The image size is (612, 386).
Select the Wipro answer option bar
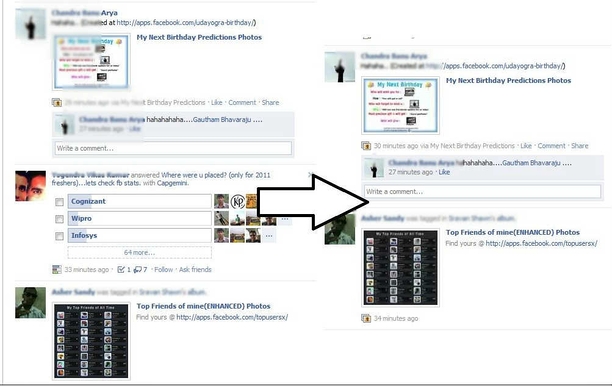[140, 219]
